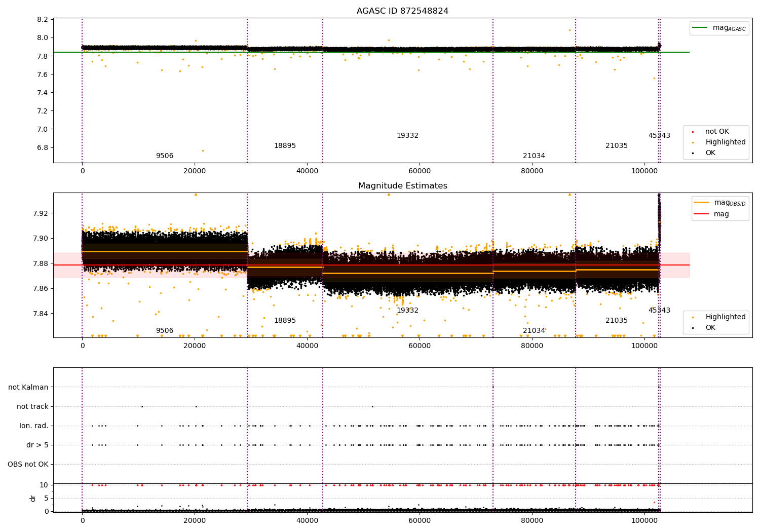This screenshot has width=760, height=532.
Task: Click the 'not Kalman' row label
Action: pos(28,388)
